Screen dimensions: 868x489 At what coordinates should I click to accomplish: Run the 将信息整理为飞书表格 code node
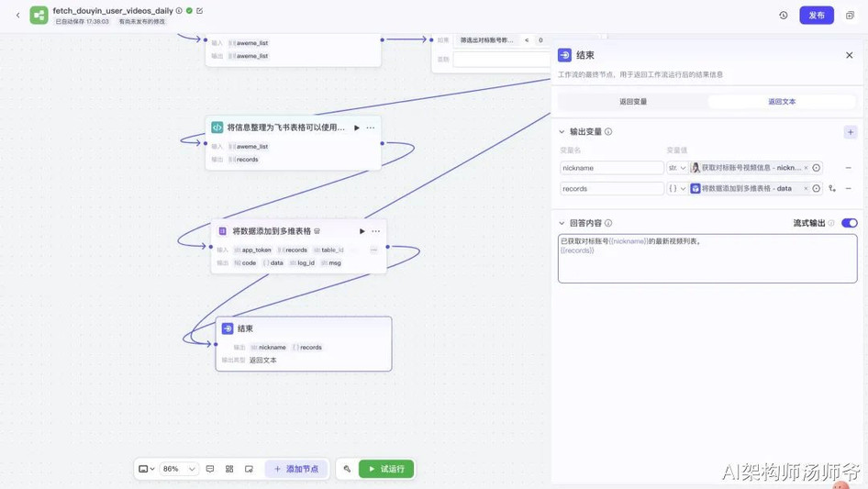point(357,128)
